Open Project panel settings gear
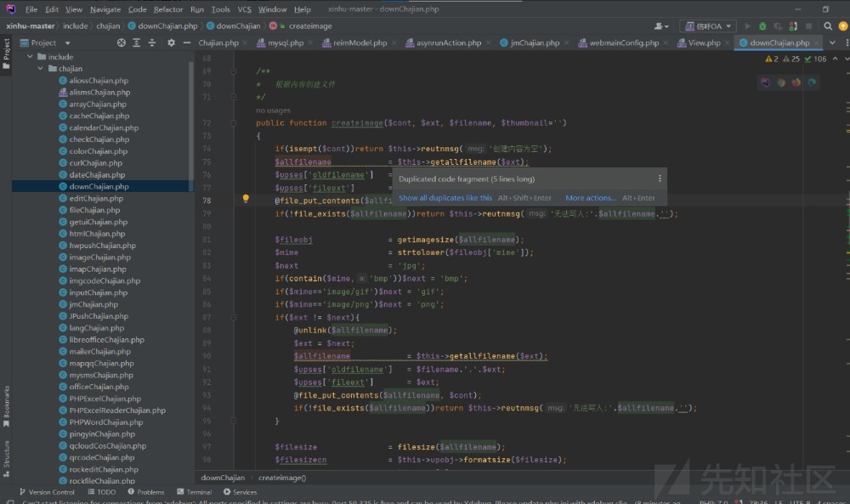The height and width of the screenshot is (504, 850). (171, 42)
